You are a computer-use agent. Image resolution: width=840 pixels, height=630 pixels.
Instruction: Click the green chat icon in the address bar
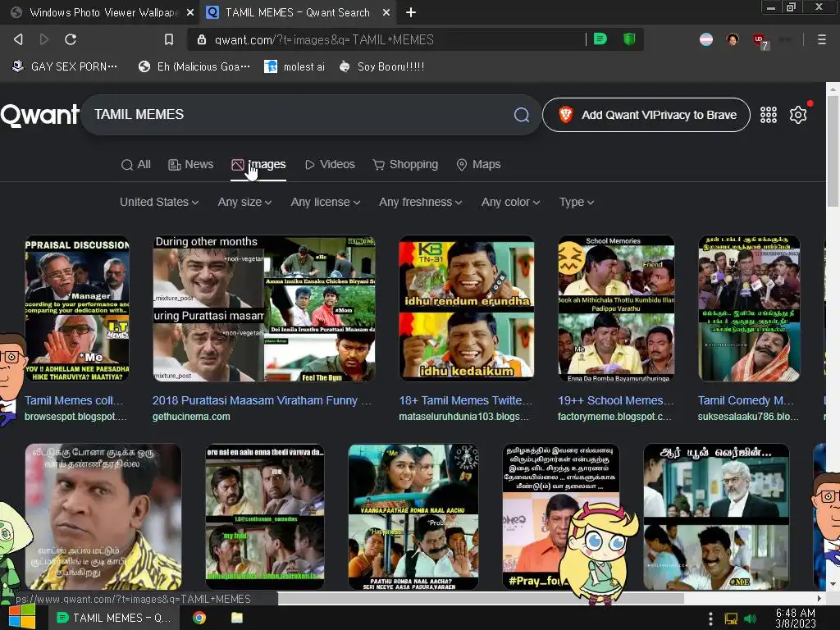coord(600,39)
